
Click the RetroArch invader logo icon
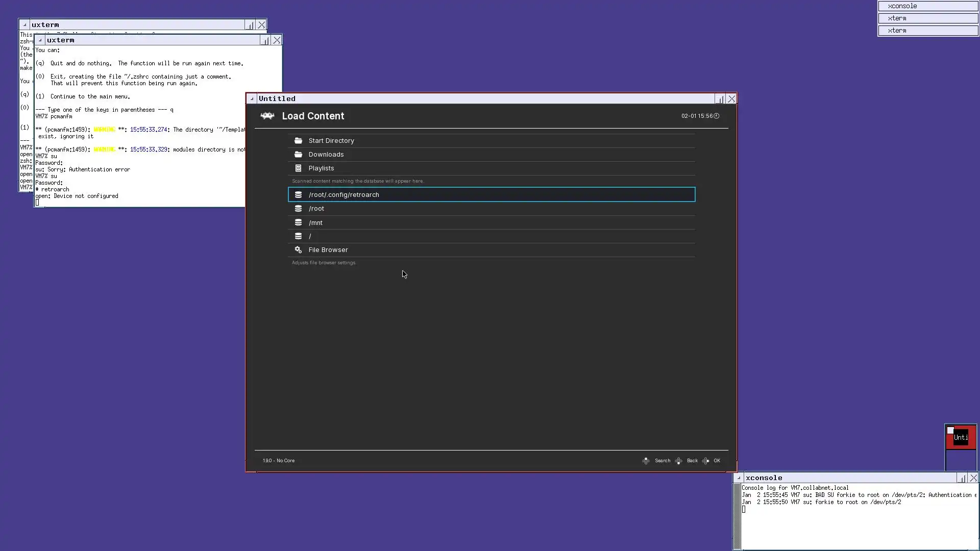[x=267, y=116]
